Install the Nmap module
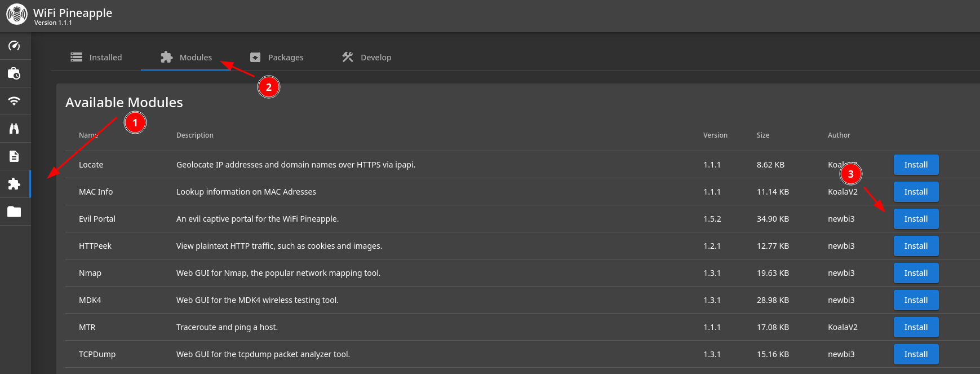Screen dimensions: 980x374 point(916,273)
